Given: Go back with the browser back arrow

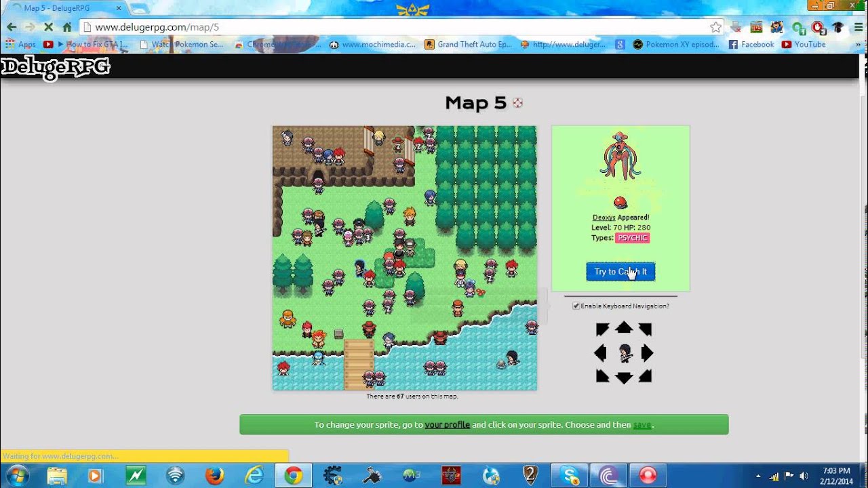Looking at the screenshot, I should 12,27.
